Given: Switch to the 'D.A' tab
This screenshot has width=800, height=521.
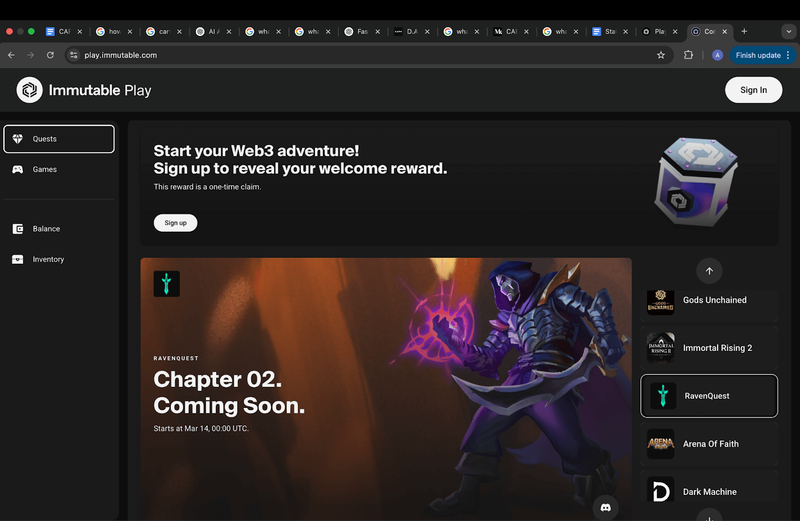Looking at the screenshot, I should click(x=411, y=32).
